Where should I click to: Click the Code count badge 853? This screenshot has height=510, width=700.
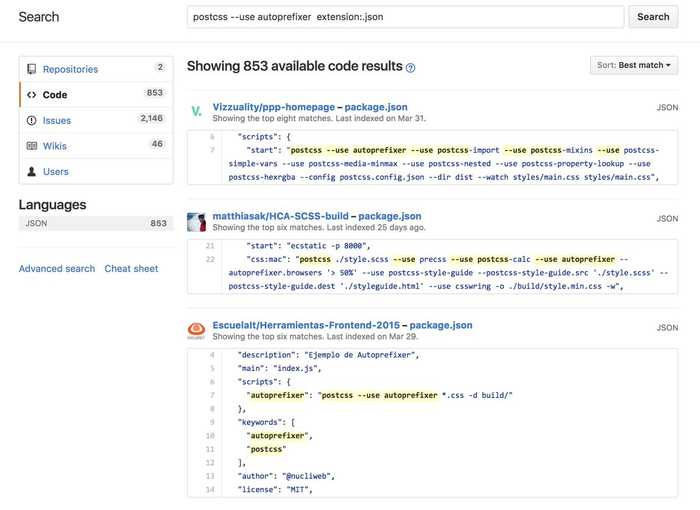pos(154,92)
